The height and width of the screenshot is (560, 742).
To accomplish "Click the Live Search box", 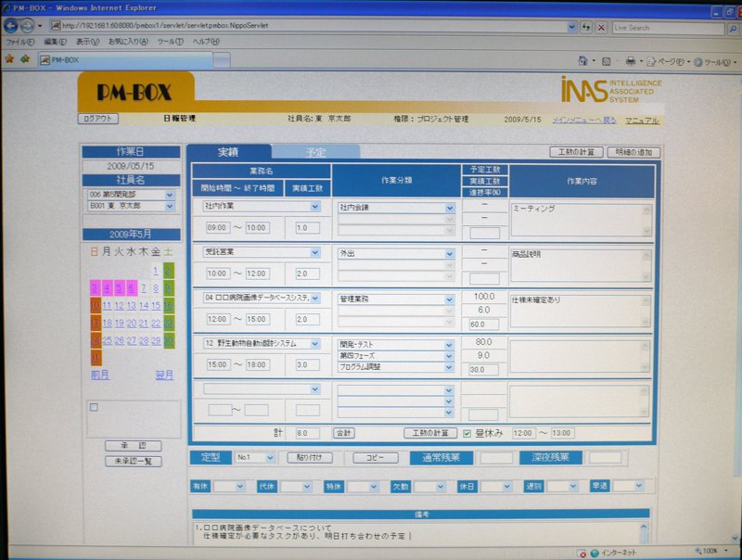I will [x=668, y=28].
